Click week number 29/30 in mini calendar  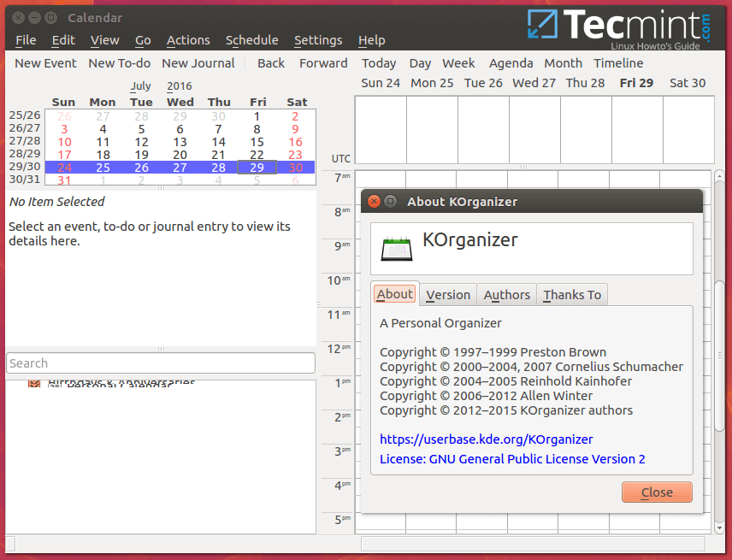25,167
